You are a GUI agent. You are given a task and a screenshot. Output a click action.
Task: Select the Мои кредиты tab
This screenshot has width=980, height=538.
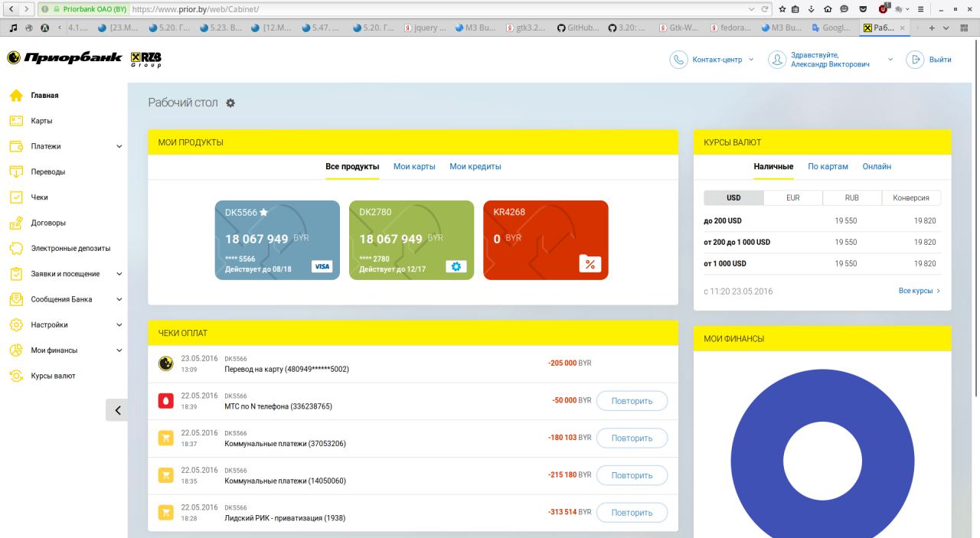tap(475, 167)
